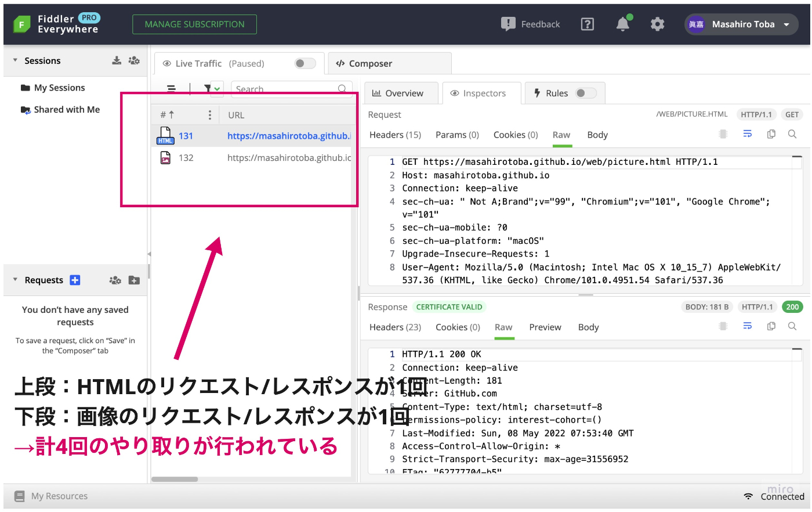Open the Feedback chat icon
The width and height of the screenshot is (812, 512).
[x=508, y=24]
